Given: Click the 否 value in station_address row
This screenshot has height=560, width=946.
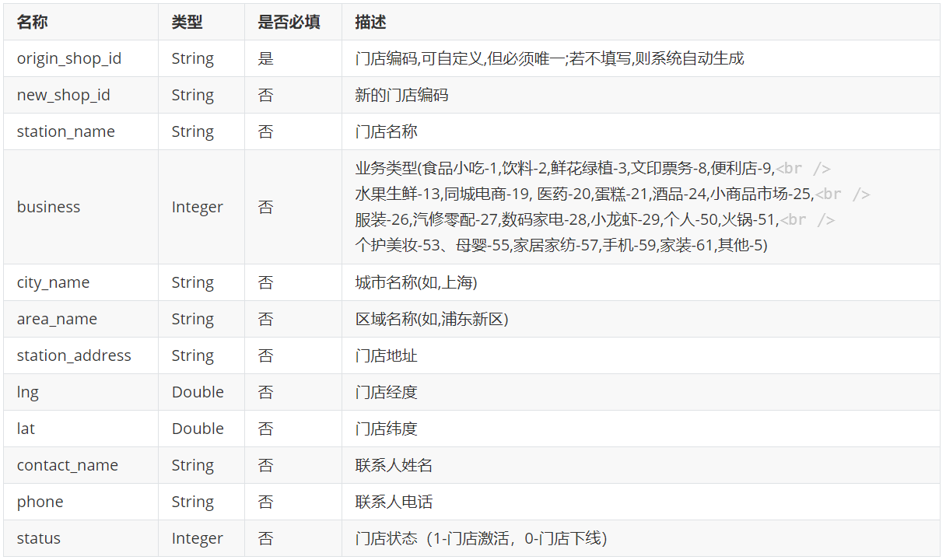Looking at the screenshot, I should click(x=266, y=355).
